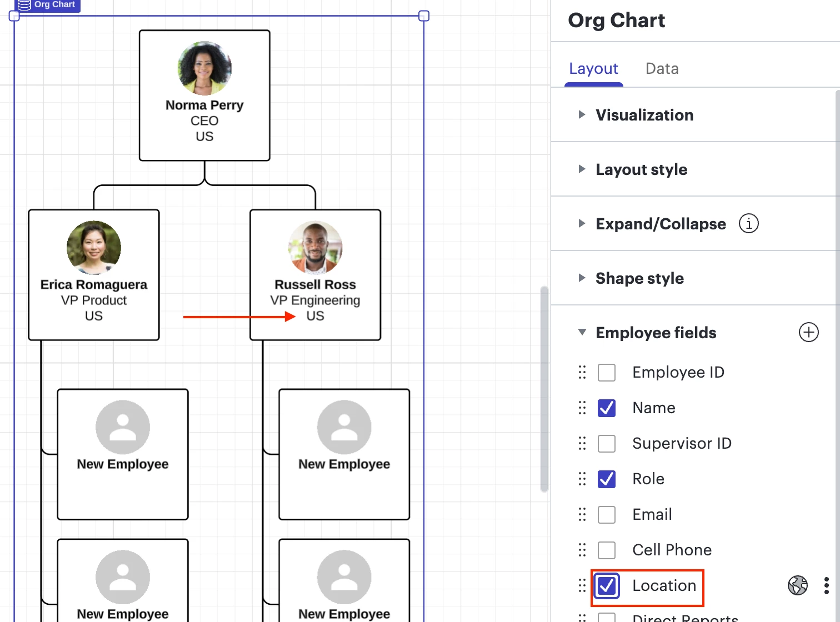Select the upper New Employee card under Russell
The image size is (840, 622).
(x=344, y=454)
